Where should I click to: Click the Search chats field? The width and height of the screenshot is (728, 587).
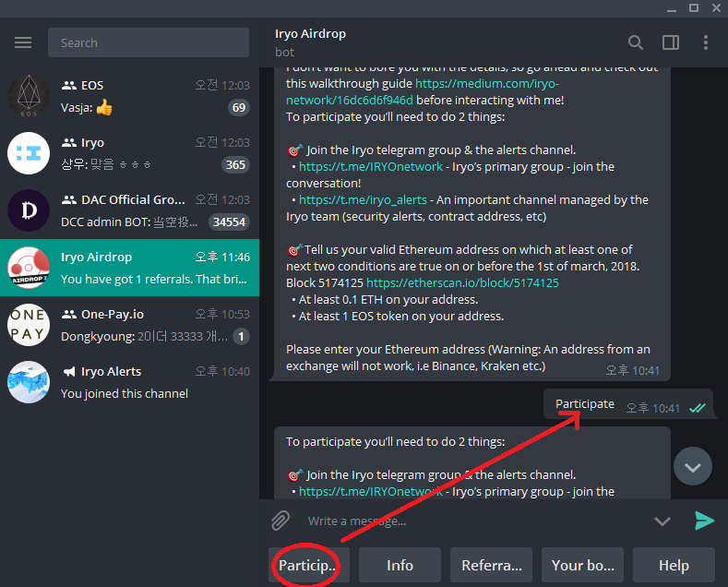[x=149, y=42]
